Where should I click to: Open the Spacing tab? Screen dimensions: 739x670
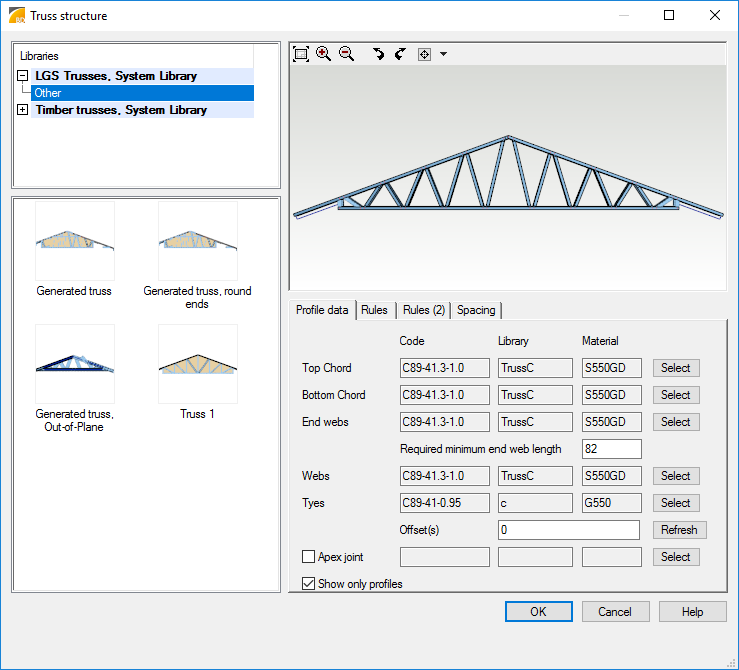click(x=476, y=310)
